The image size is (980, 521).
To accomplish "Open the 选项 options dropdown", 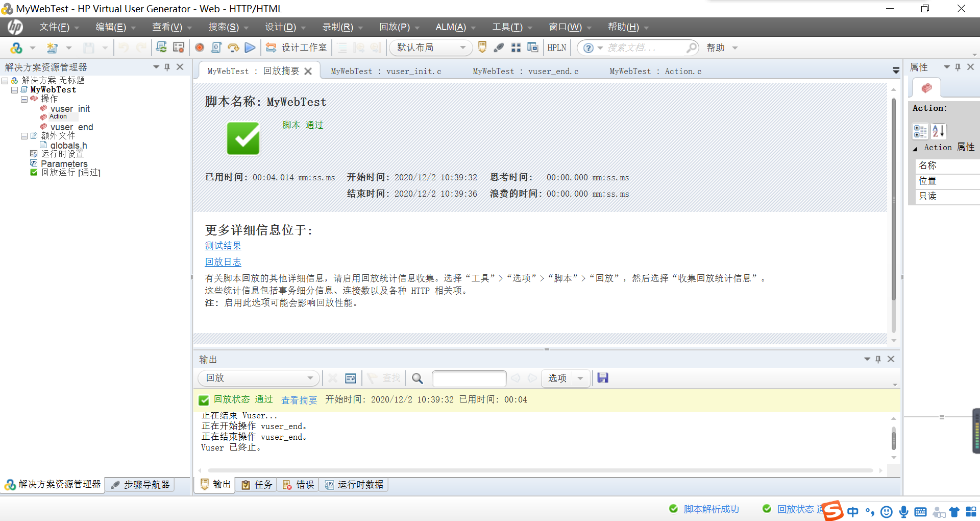I will (x=566, y=378).
